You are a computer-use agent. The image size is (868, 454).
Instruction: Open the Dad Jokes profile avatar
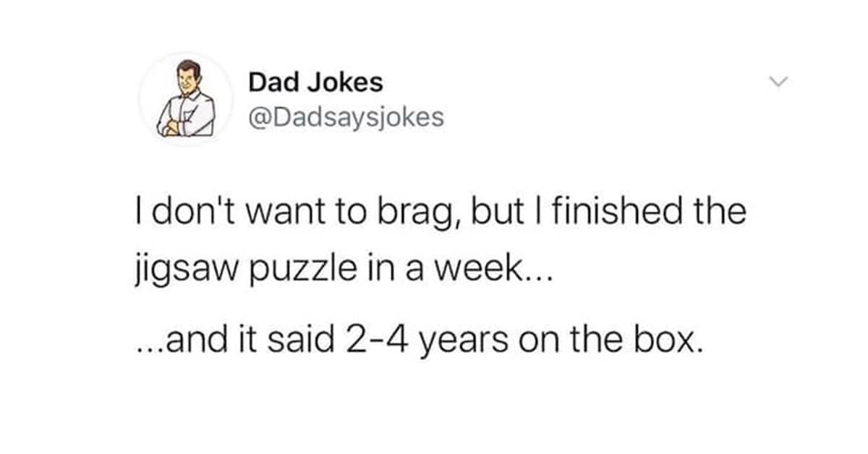[186, 99]
